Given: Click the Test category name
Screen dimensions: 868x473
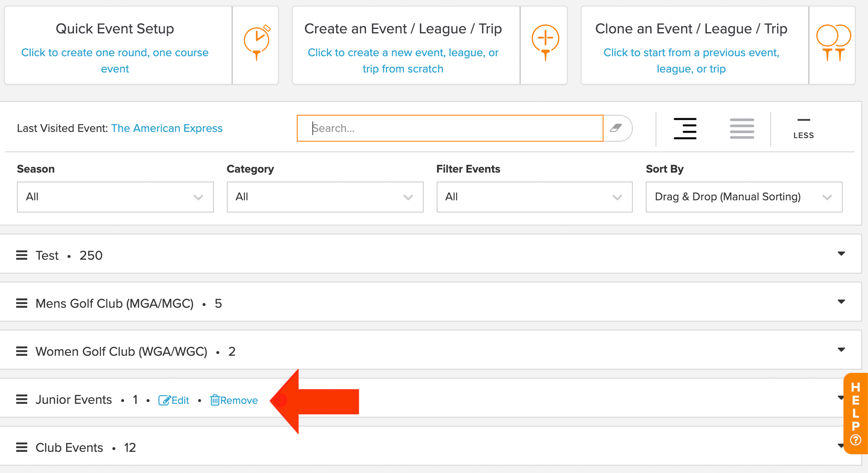Looking at the screenshot, I should [47, 256].
